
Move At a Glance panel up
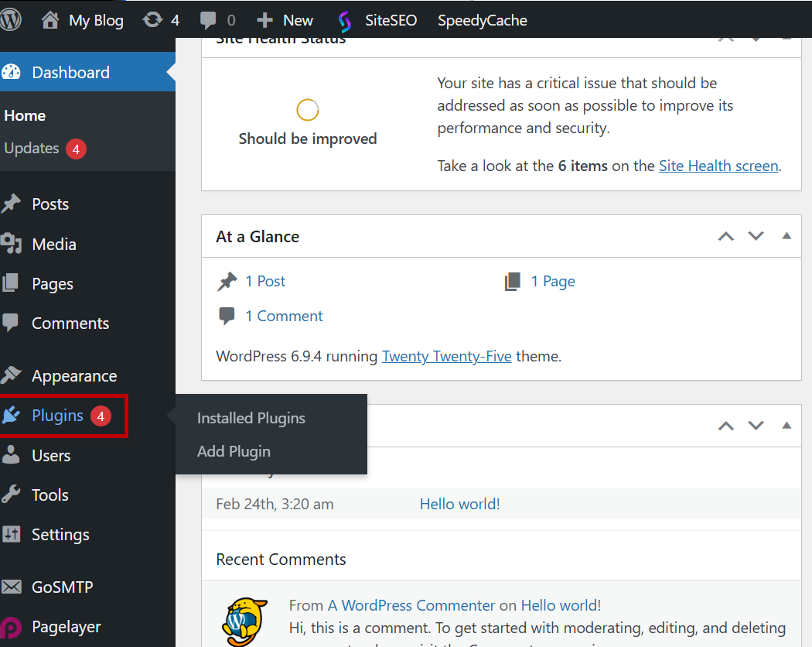(725, 236)
